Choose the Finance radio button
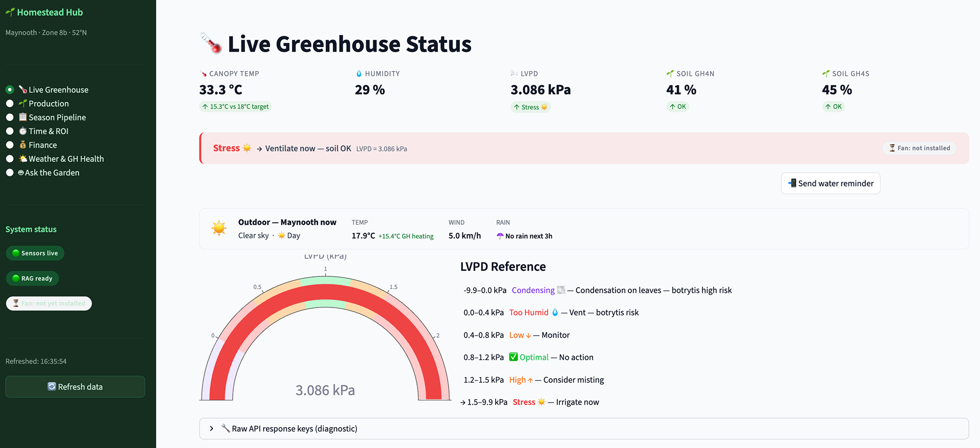The height and width of the screenshot is (448, 980). coord(10,145)
